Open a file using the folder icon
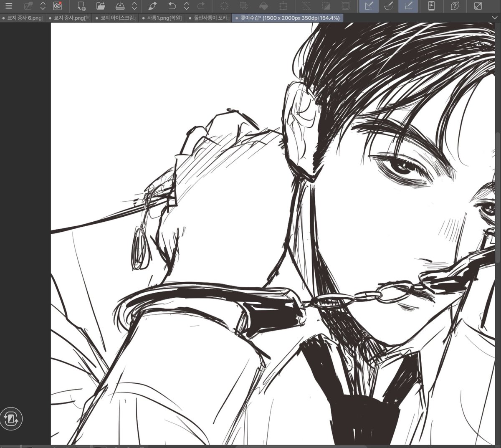The height and width of the screenshot is (448, 501). point(101,6)
